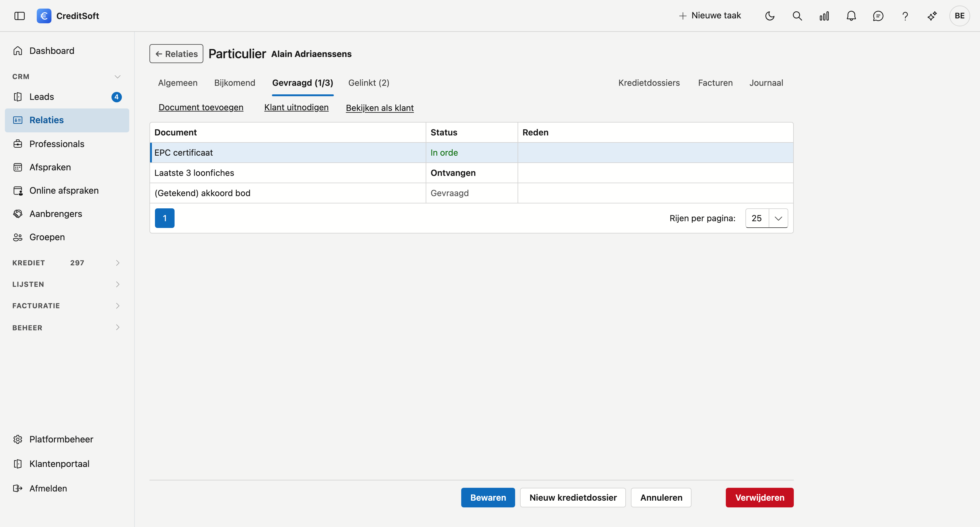Click Bekijken als klant link
Image resolution: width=980 pixels, height=527 pixels.
point(380,108)
